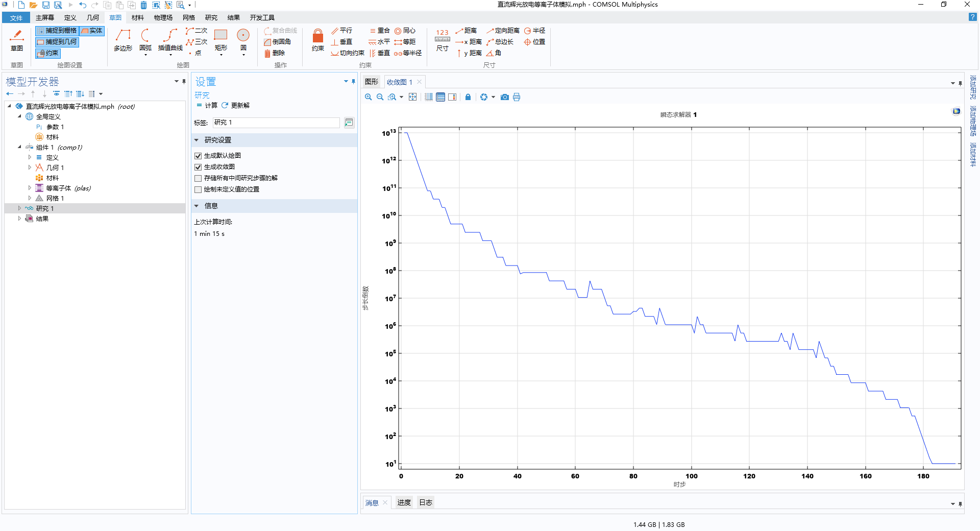Open the Progress (进度) tab
Image resolution: width=980 pixels, height=531 pixels.
404,503
